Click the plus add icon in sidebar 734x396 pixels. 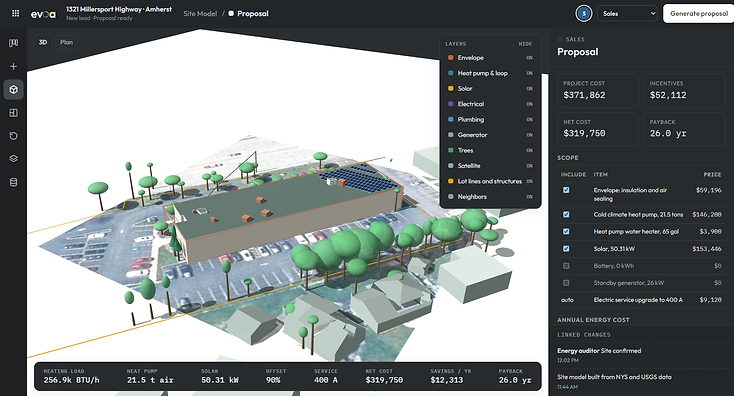14,66
